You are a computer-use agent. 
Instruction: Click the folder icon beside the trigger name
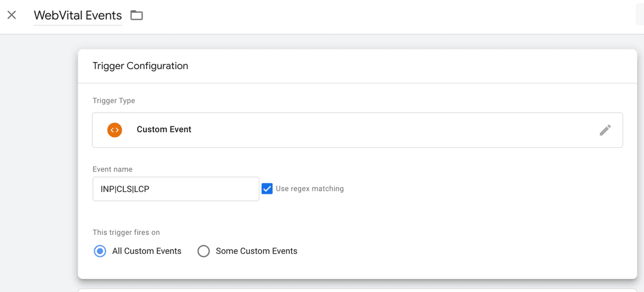click(x=137, y=15)
